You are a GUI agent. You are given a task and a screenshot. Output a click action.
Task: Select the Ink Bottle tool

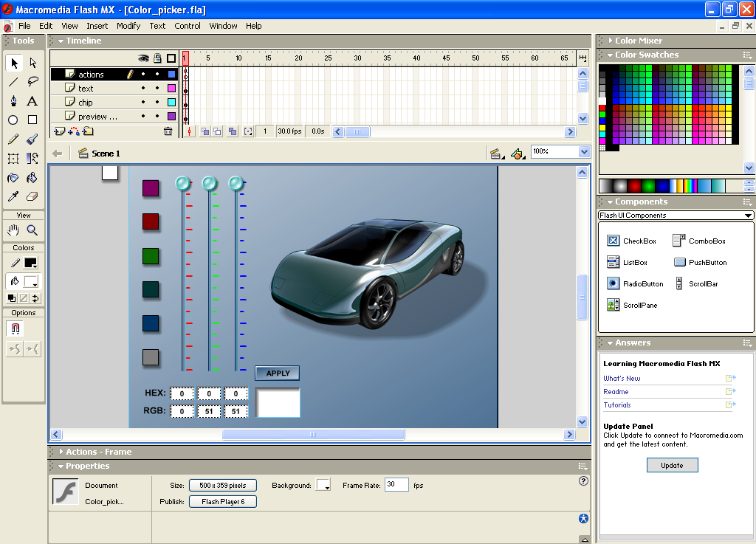13,178
